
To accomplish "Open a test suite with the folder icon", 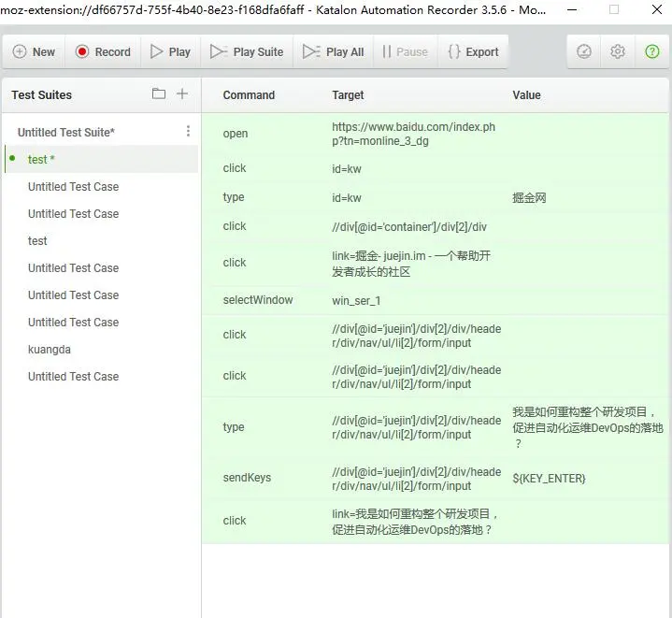I will tap(159, 93).
